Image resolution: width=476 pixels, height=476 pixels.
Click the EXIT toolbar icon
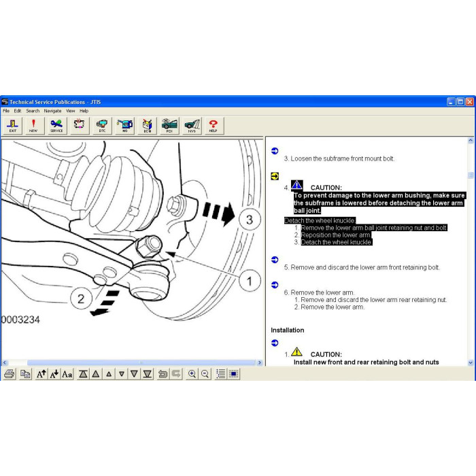(x=12, y=126)
